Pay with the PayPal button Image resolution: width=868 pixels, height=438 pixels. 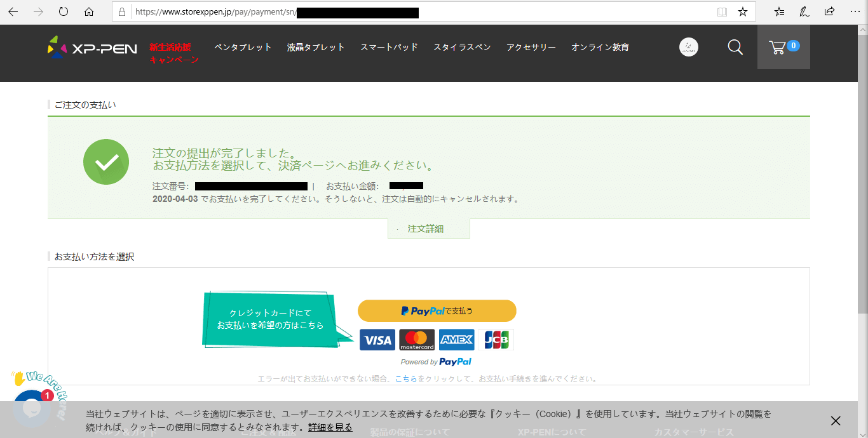point(437,311)
